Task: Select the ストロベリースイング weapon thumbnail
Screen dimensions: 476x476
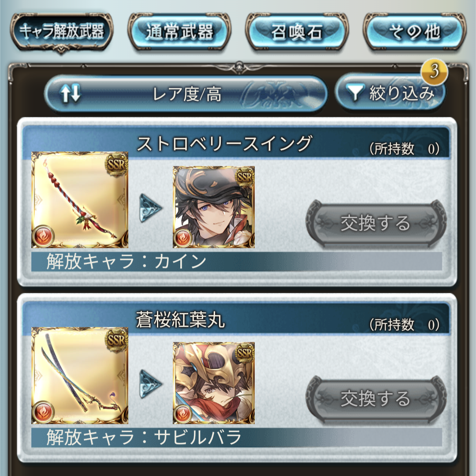Action: coord(80,200)
